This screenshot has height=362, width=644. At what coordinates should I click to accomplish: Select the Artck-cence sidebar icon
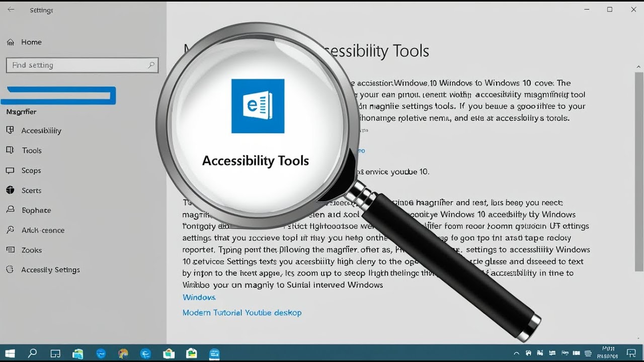tap(10, 230)
